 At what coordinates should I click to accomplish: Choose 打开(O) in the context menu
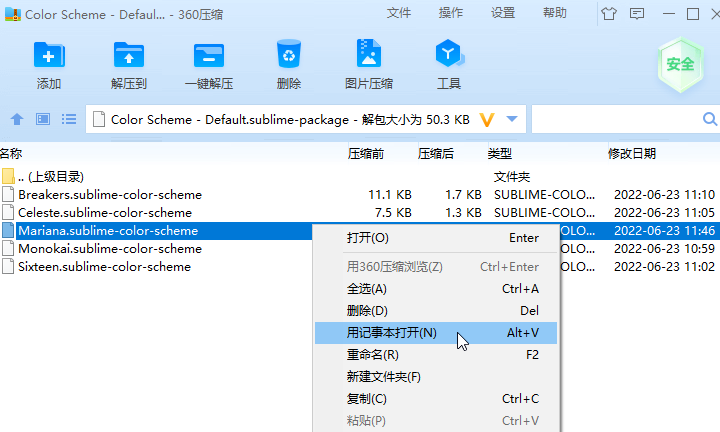click(x=436, y=238)
